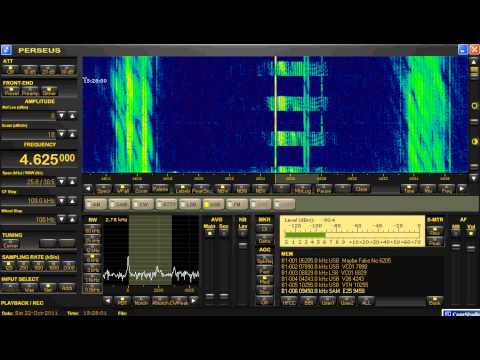Select CW demodulation mode

click(143, 204)
